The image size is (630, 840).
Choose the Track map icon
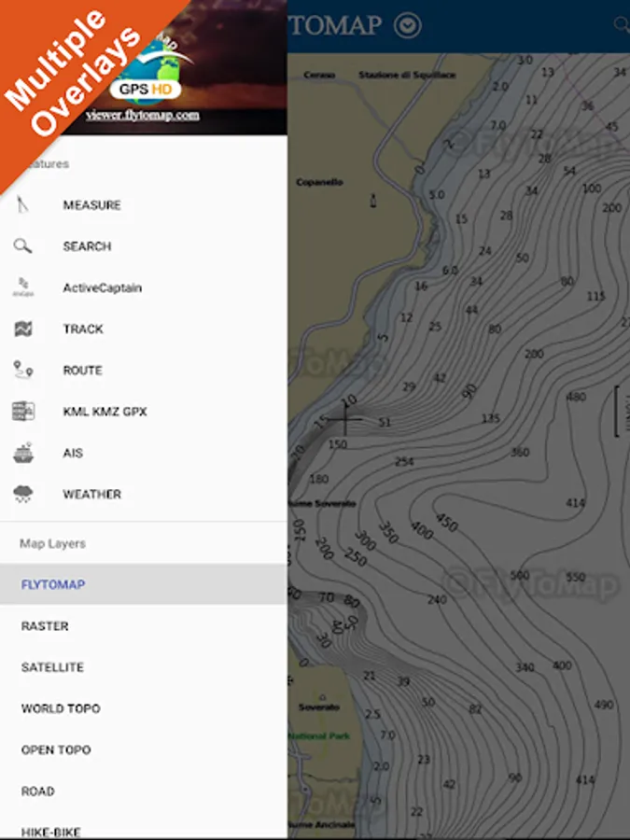23,329
